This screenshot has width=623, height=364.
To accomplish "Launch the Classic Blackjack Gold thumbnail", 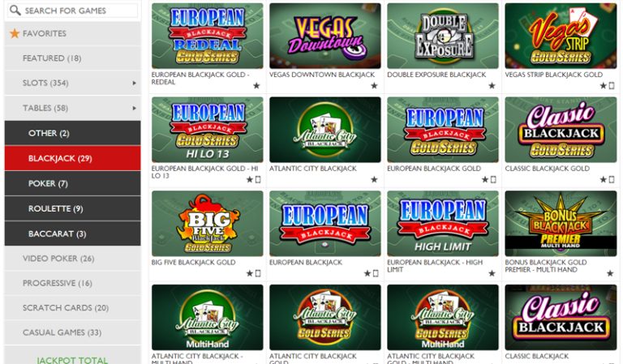I will pyautogui.click(x=561, y=130).
